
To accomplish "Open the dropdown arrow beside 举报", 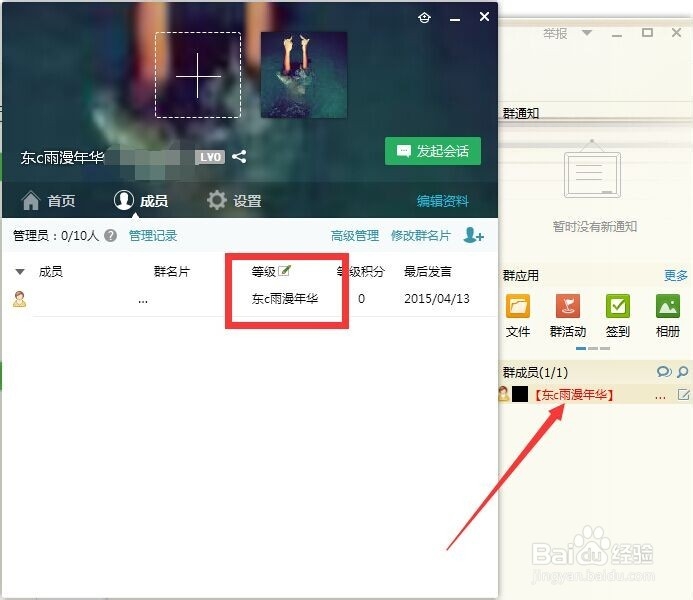I will tap(587, 33).
